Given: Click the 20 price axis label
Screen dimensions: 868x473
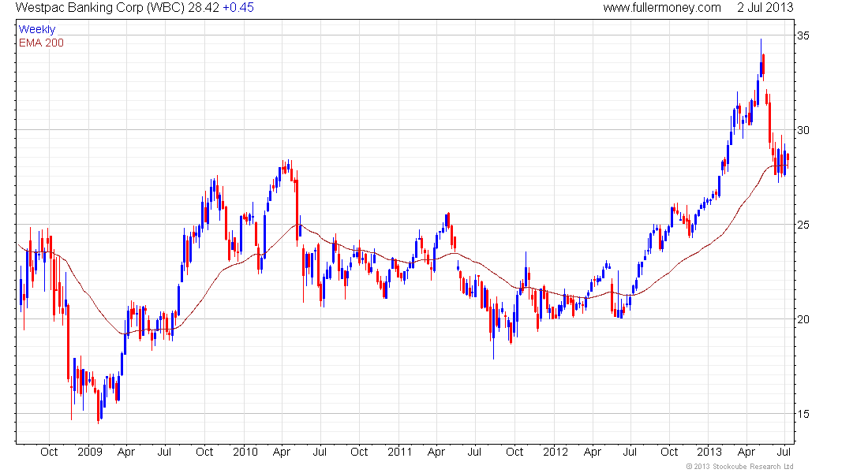Looking at the screenshot, I should click(x=803, y=319).
